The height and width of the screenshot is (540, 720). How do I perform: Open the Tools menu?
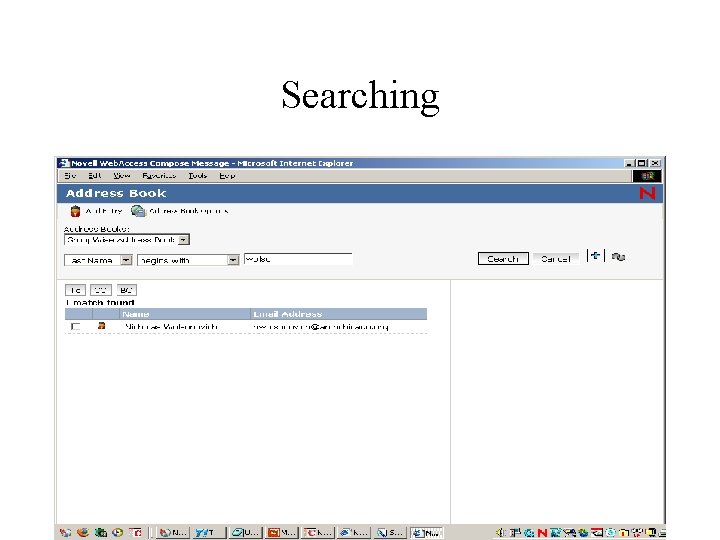(197, 176)
